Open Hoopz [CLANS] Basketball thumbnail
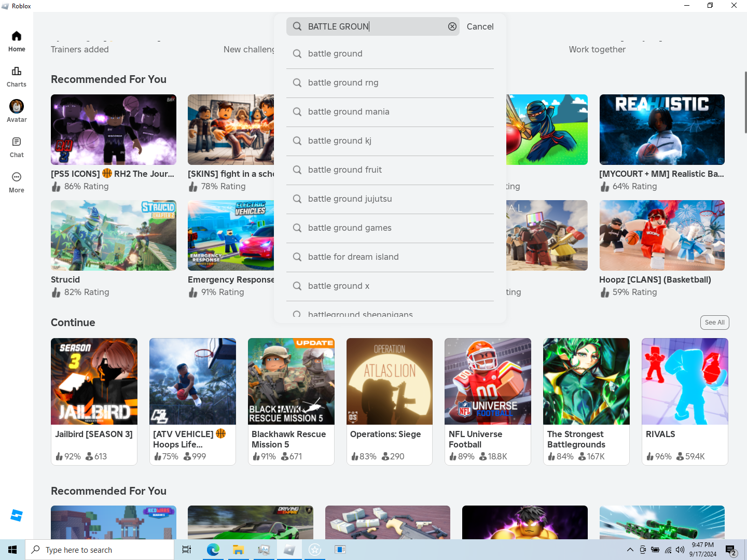Screen dimensions: 747x560 point(662,235)
